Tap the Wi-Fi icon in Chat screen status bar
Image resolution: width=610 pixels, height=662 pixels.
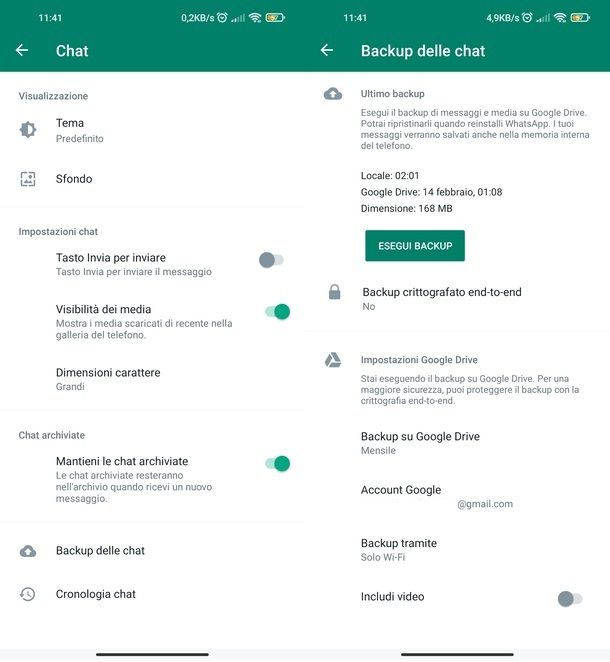click(255, 17)
